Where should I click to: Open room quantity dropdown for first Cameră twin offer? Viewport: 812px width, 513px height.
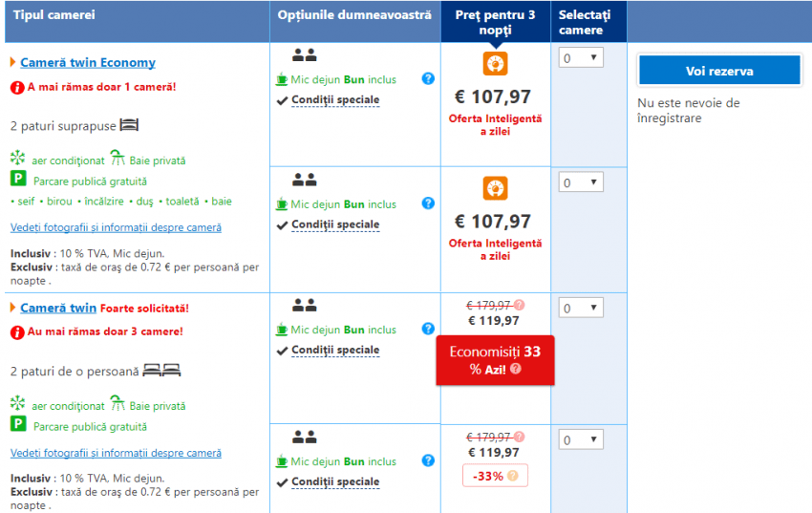tap(580, 308)
